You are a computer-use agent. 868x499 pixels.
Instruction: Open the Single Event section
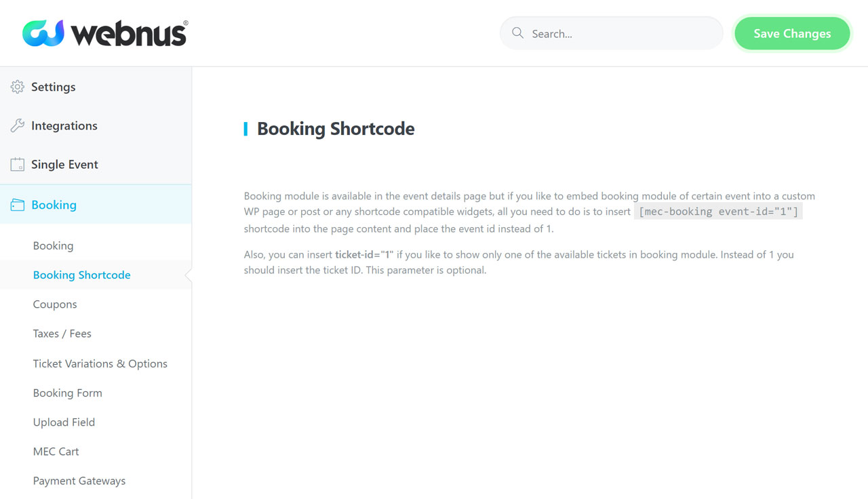(96, 165)
